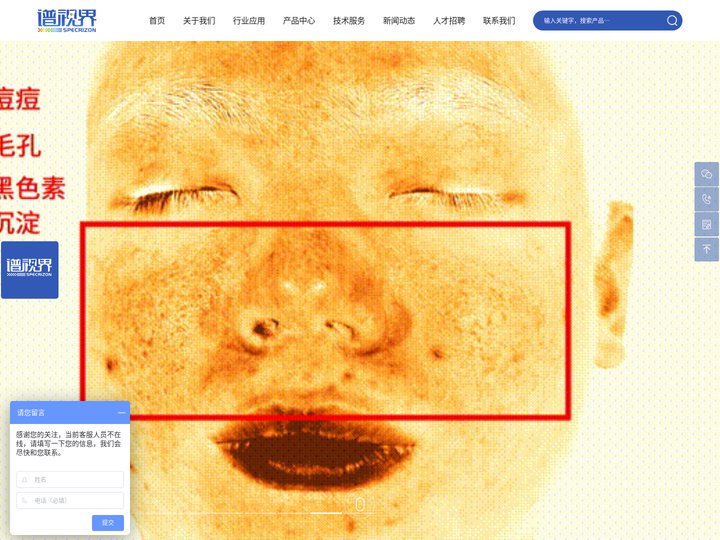Open the 首页 home menu item
This screenshot has height=540, width=720.
pos(157,21)
